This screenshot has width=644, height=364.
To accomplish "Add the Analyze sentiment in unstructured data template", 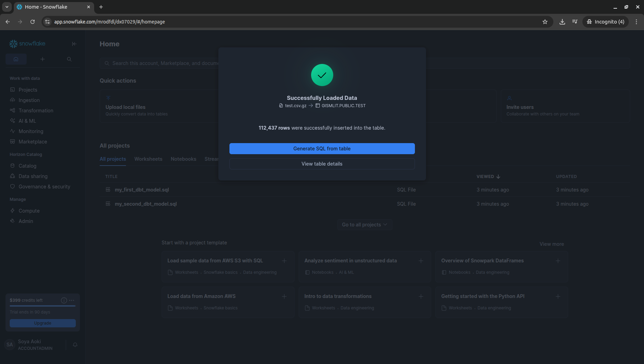I will coord(421,261).
